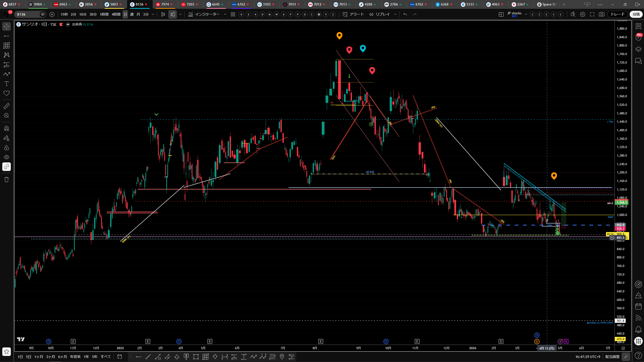Switch to the 7974 chart tab
The image size is (644, 362).
165,4
